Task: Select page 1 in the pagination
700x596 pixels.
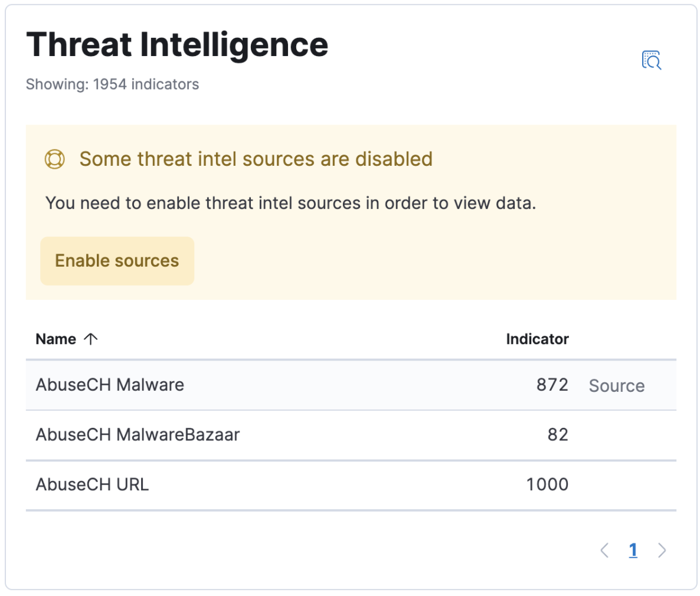Action: coord(633,551)
